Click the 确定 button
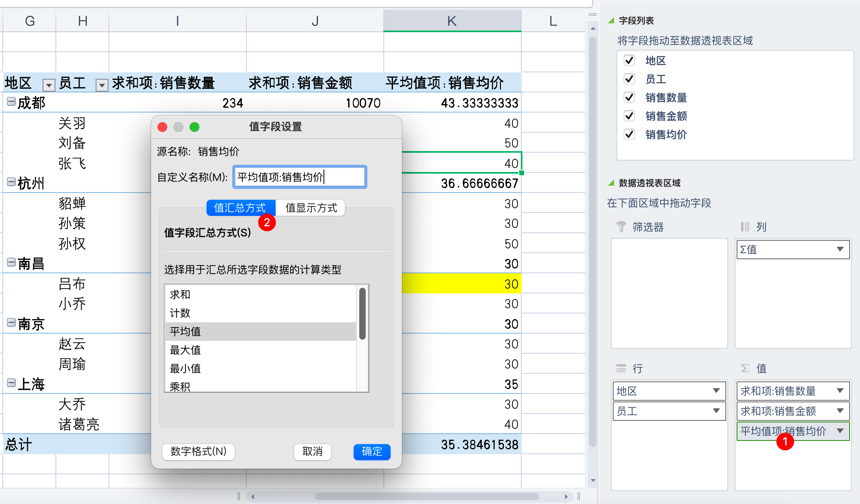 tap(372, 452)
